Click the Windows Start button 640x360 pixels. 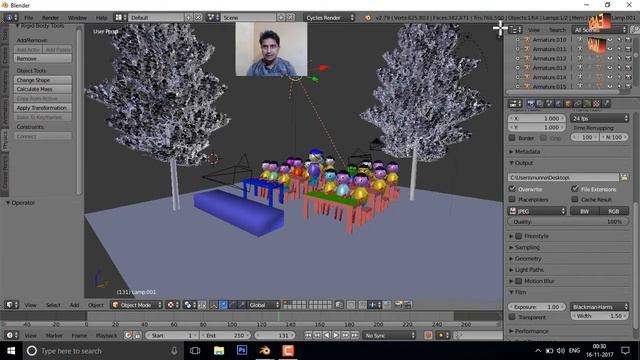11,351
